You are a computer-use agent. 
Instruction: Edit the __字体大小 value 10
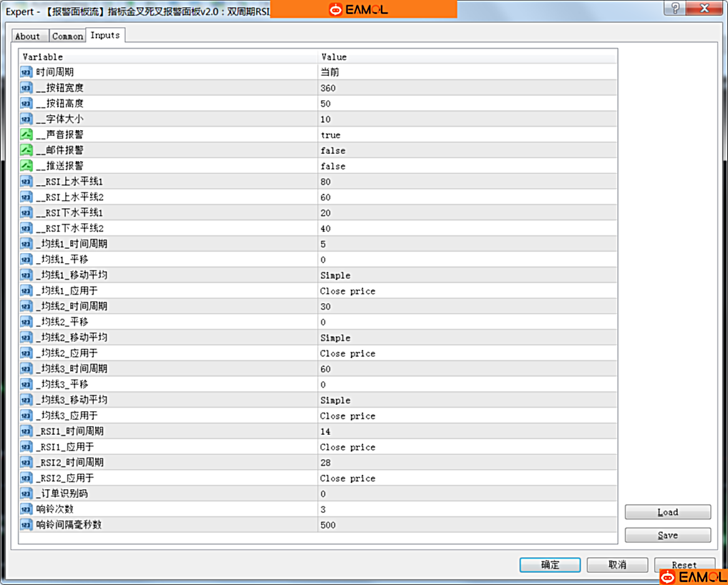[467, 119]
